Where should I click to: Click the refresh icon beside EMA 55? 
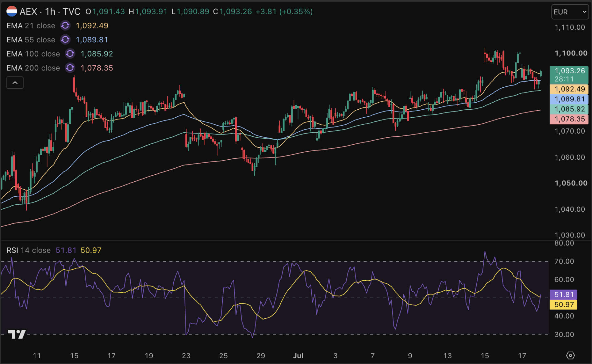pyautogui.click(x=65, y=40)
